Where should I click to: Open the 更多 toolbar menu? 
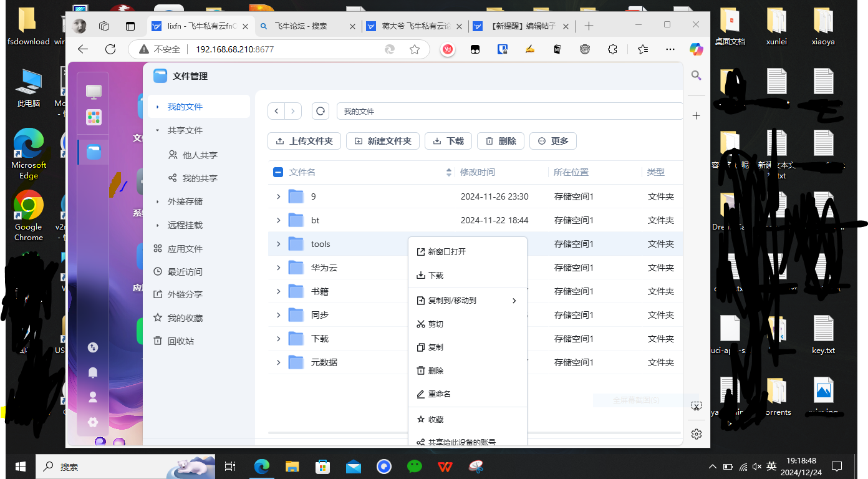(553, 141)
